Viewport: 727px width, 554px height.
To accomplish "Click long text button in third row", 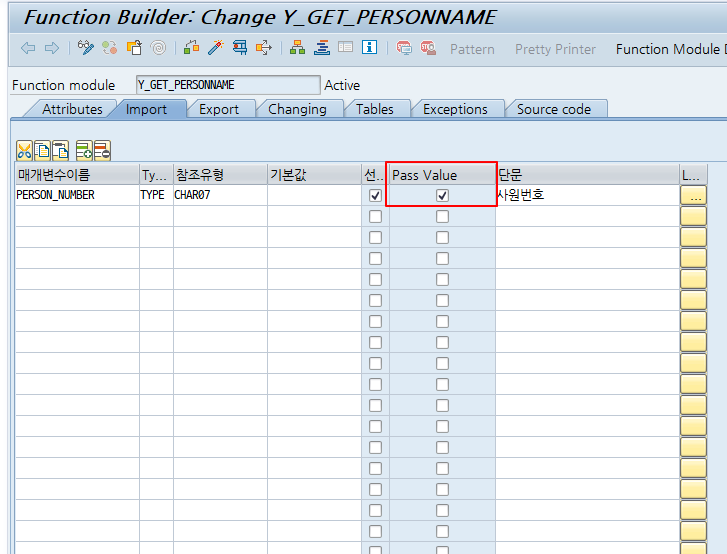I will pyautogui.click(x=694, y=237).
